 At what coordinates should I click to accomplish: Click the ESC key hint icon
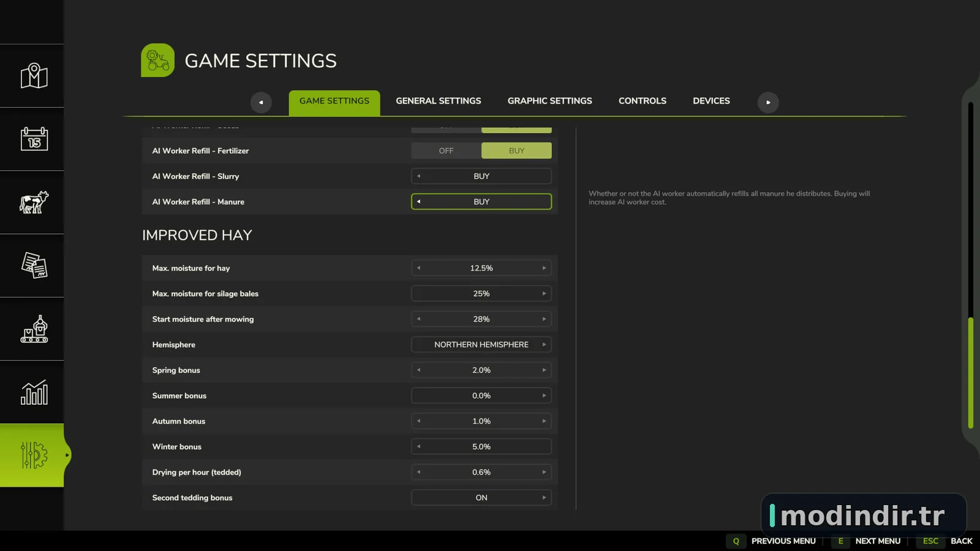click(x=930, y=541)
